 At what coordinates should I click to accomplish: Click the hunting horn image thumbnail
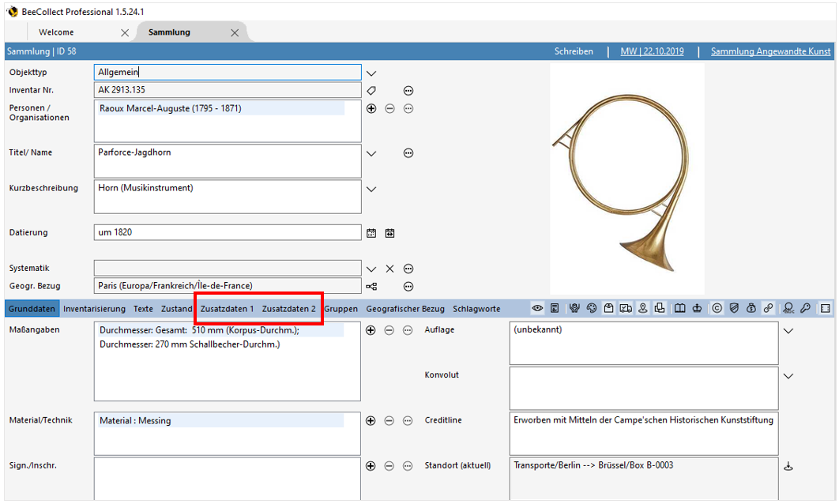[626, 179]
